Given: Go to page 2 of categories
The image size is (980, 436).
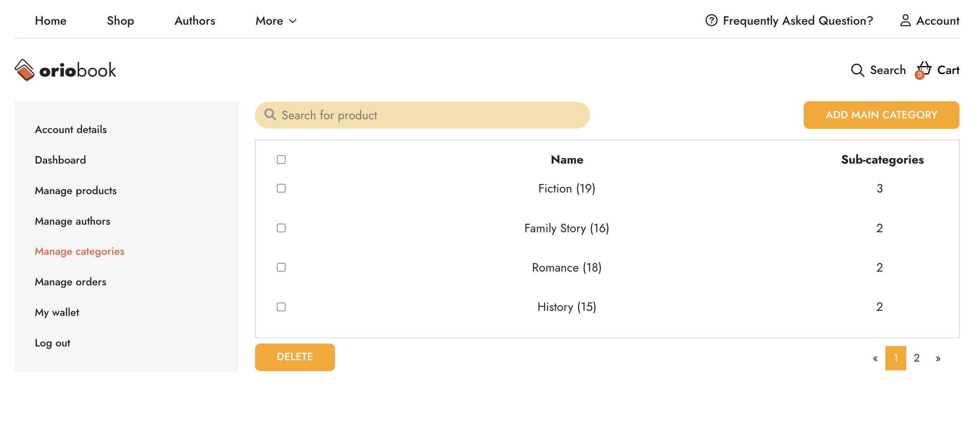Looking at the screenshot, I should pos(916,358).
